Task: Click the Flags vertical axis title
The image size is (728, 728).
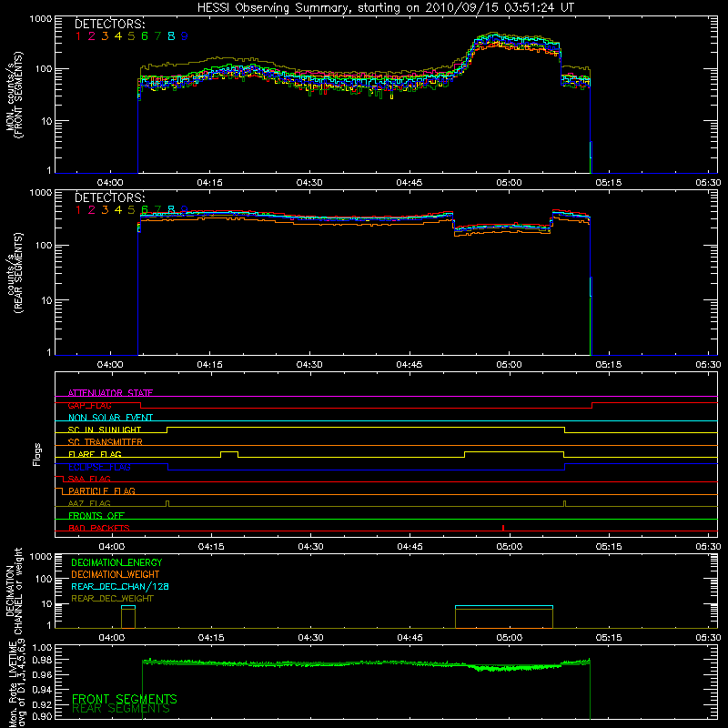Action: [37, 454]
